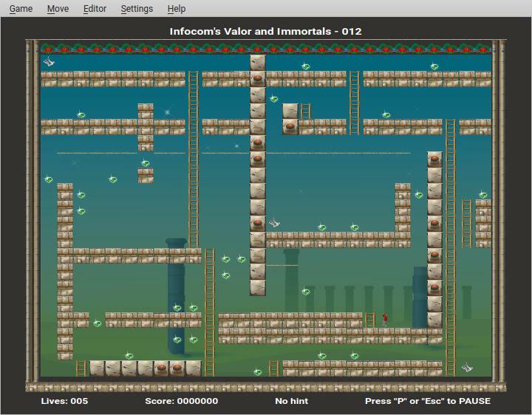This screenshot has width=532, height=415.
Task: Click the Press P or Esc to PAUSE text
Action: tap(428, 401)
